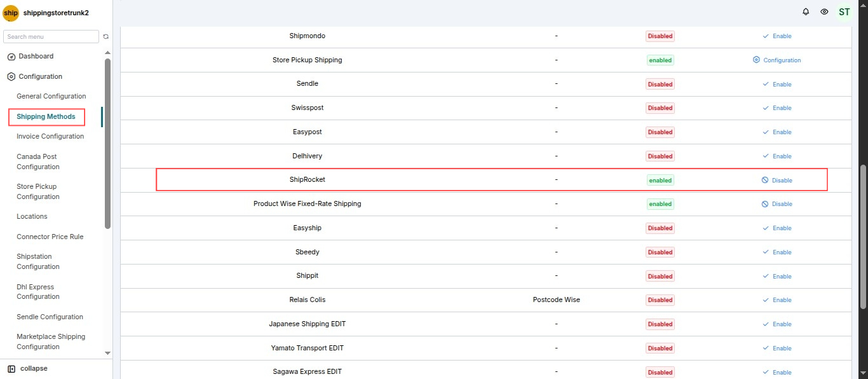Click enabled badge for Store Pickup Shipping
Screen dimensions: 868x379
pyautogui.click(x=660, y=60)
